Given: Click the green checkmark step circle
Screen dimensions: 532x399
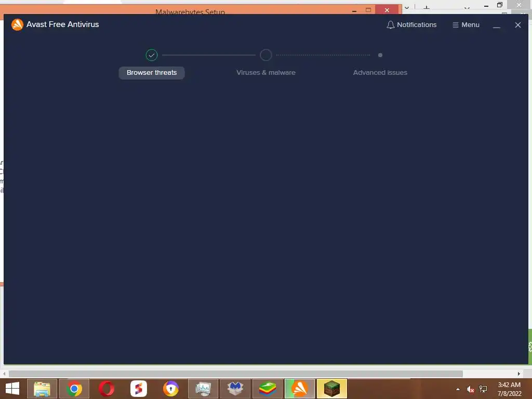Looking at the screenshot, I should tap(152, 55).
